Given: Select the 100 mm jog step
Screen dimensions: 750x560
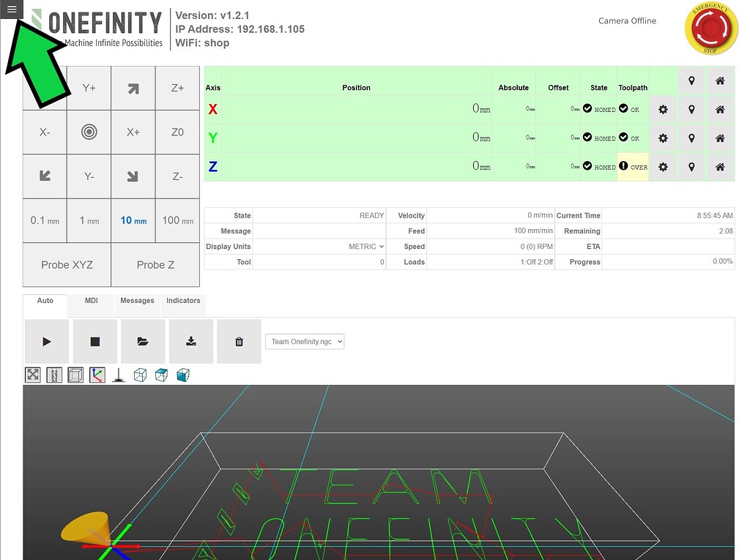Looking at the screenshot, I should (x=177, y=220).
